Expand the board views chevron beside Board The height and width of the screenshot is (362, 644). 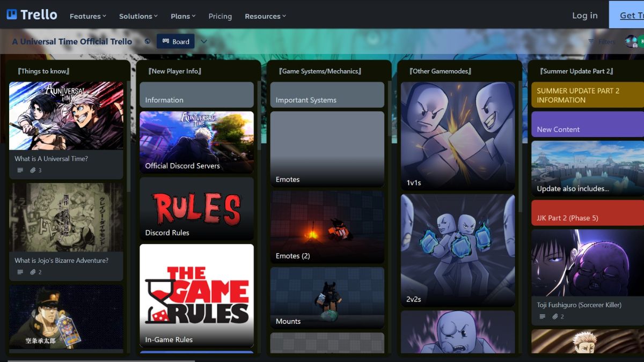(204, 42)
